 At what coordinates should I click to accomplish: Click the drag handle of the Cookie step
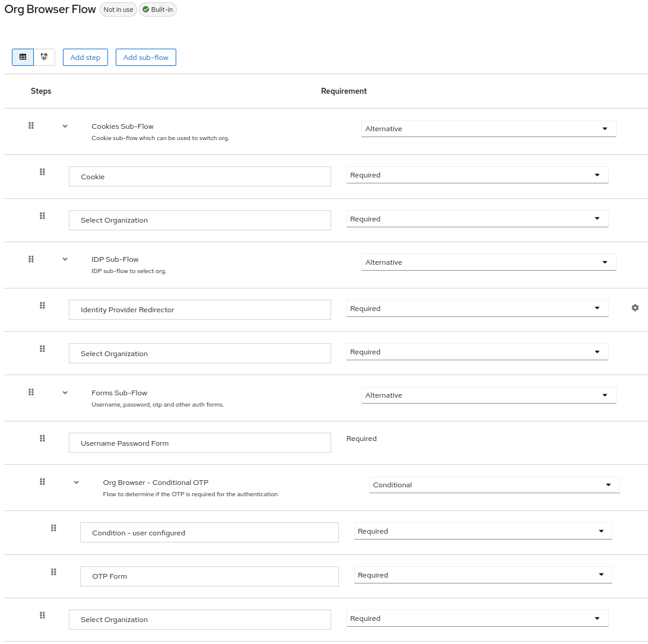pos(42,172)
